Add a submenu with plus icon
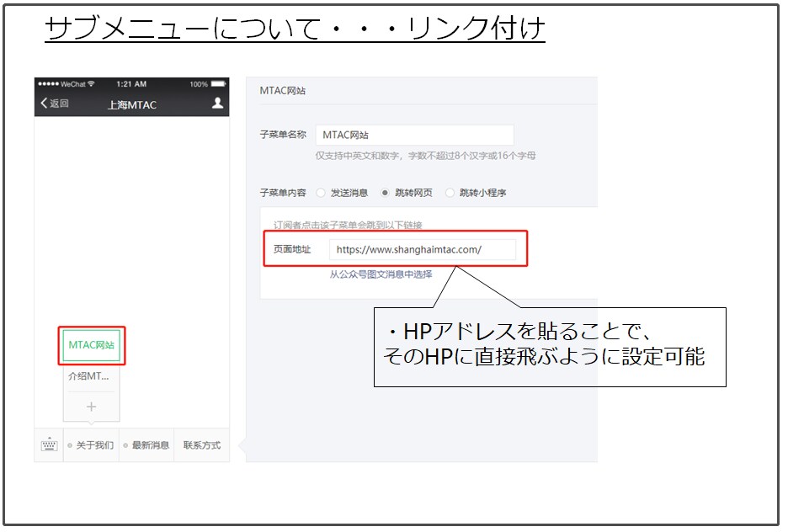The height and width of the screenshot is (532, 788). 91,407
